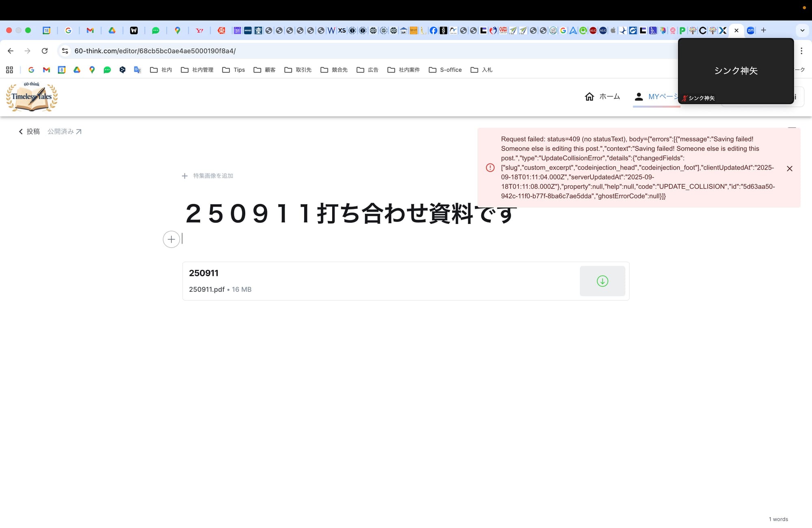Viewport: 812px width, 528px height.
Task: Click the Timeless Tales site logo
Action: pyautogui.click(x=32, y=97)
